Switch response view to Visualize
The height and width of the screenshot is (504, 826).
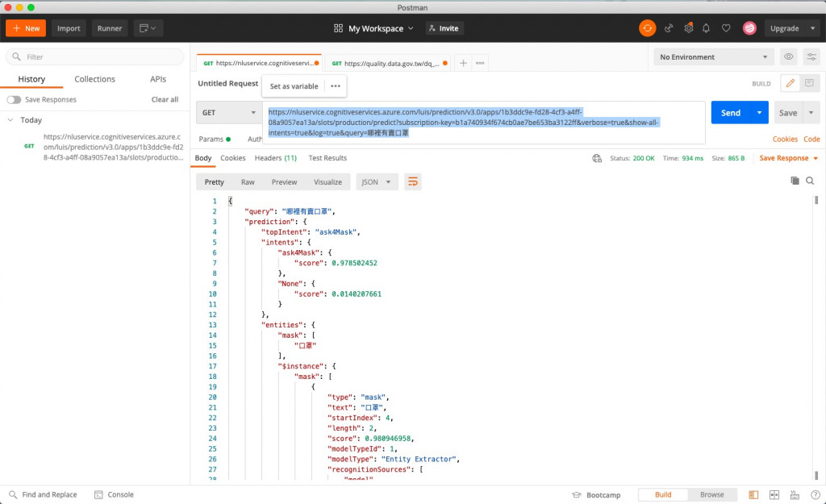[327, 181]
